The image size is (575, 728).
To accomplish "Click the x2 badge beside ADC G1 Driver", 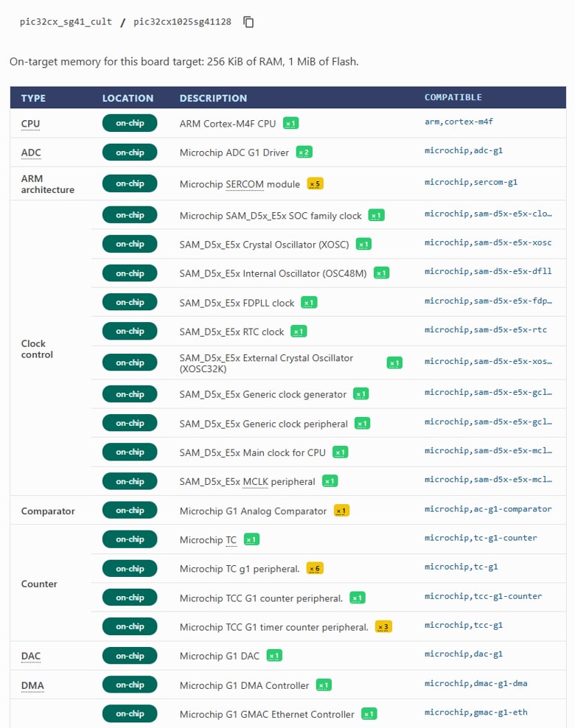I will pos(304,153).
